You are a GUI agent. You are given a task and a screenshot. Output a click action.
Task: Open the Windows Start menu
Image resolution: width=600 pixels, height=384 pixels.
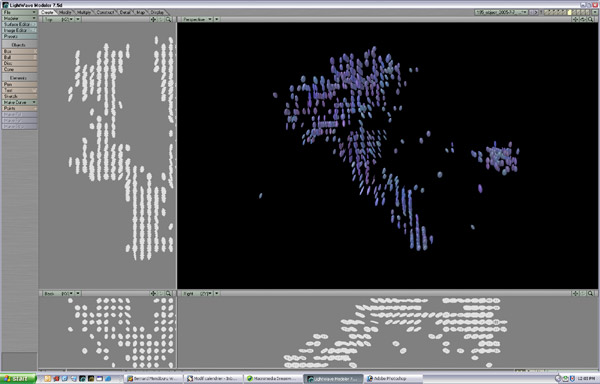pyautogui.click(x=18, y=379)
